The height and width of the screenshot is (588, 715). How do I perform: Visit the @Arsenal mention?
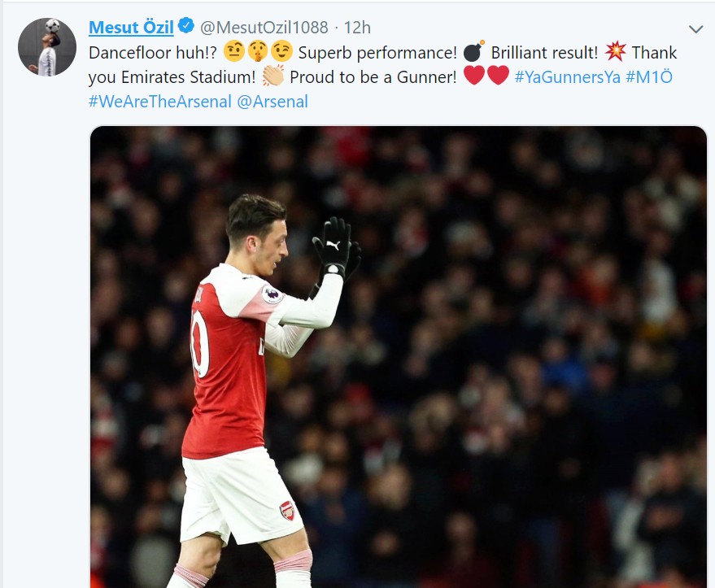click(x=272, y=102)
